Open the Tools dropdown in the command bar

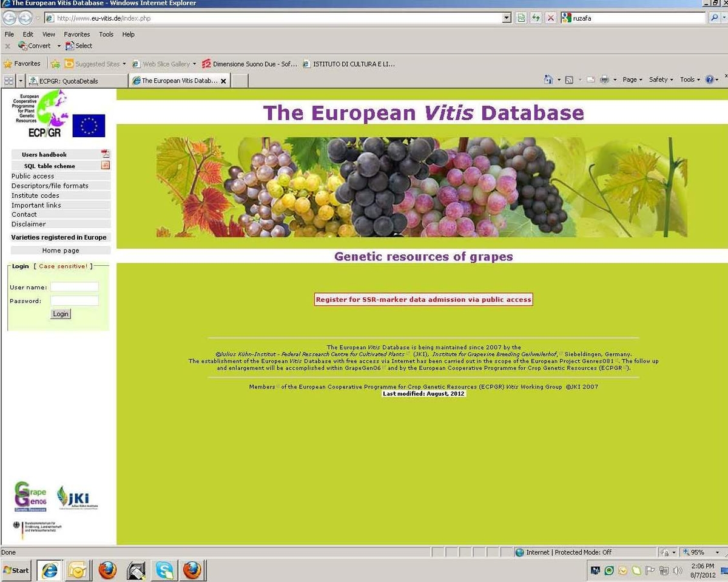(689, 79)
